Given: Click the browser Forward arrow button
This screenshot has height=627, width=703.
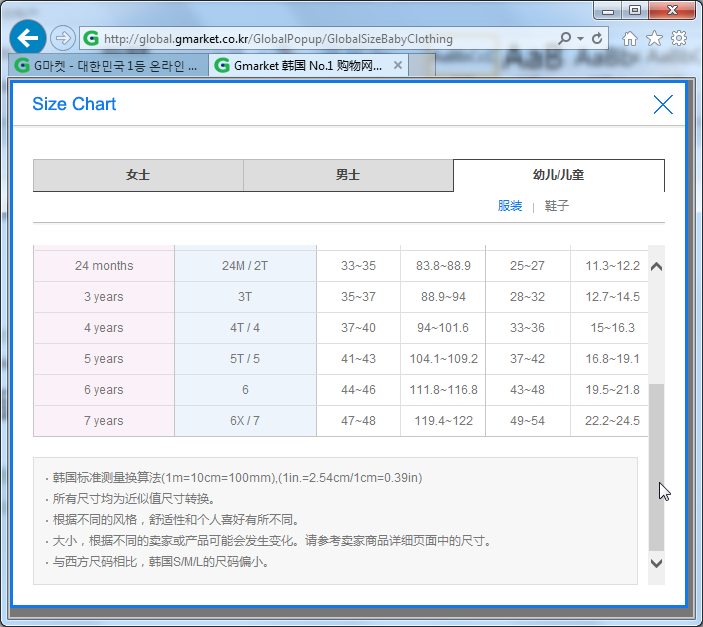Looking at the screenshot, I should click(62, 38).
